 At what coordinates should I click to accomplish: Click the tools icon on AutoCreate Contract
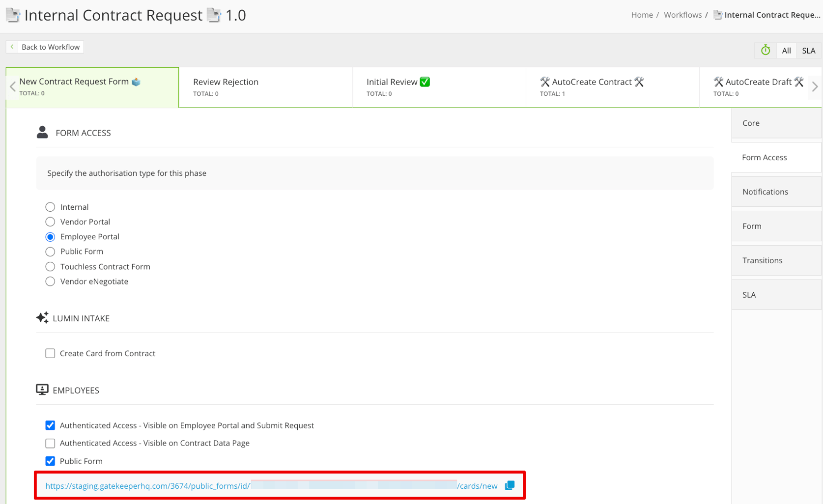[545, 82]
